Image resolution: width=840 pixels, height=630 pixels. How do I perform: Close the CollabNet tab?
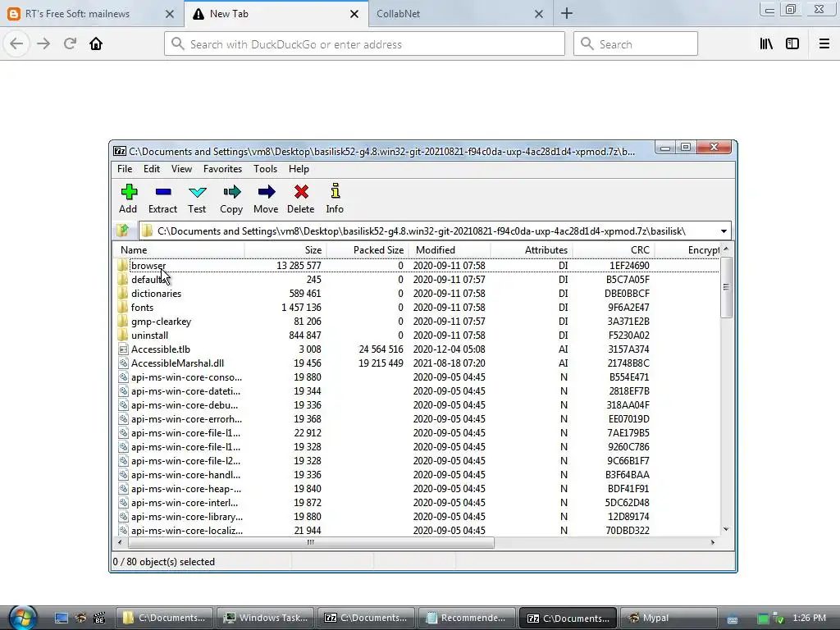point(539,14)
